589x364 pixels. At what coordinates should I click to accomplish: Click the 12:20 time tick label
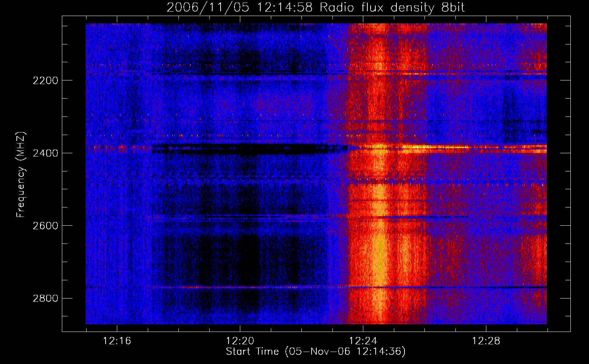(240, 341)
